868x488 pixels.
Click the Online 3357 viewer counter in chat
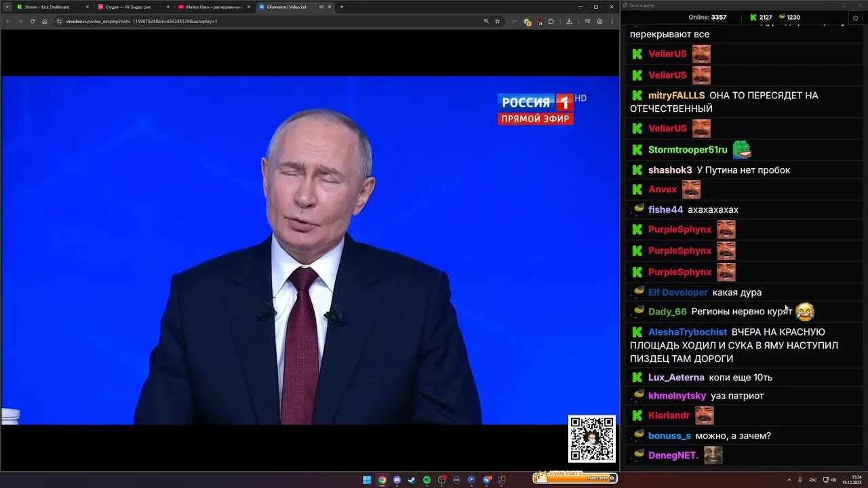pyautogui.click(x=707, y=18)
